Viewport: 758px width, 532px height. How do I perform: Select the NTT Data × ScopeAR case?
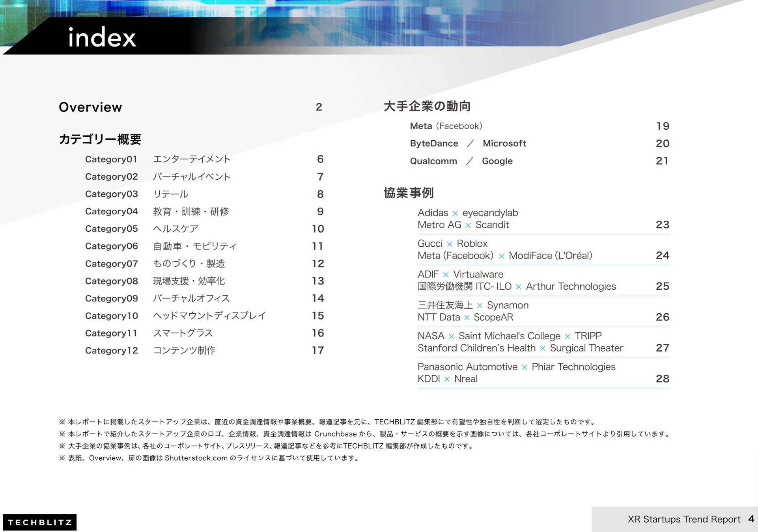click(x=465, y=317)
